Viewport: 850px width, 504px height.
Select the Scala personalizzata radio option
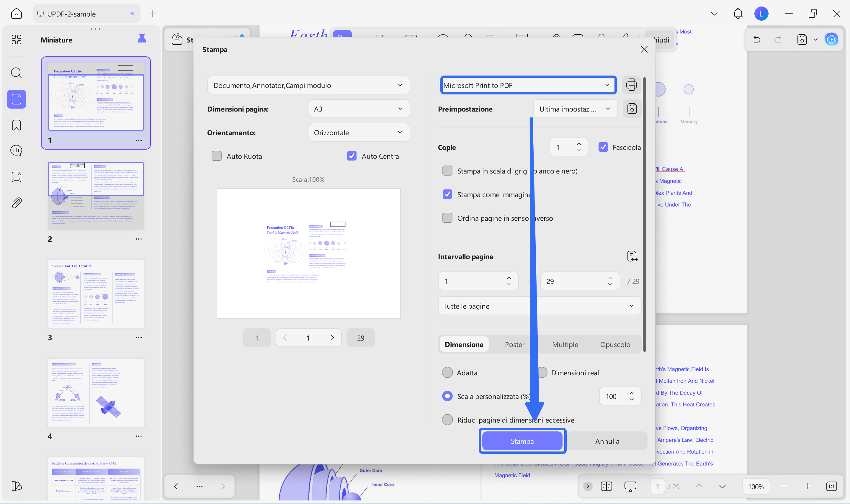point(447,396)
